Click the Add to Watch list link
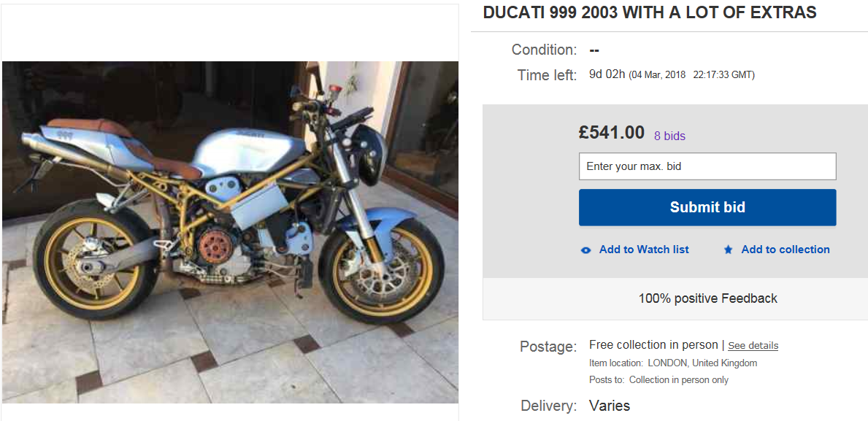Screen dimensions: 868x421 (644, 250)
